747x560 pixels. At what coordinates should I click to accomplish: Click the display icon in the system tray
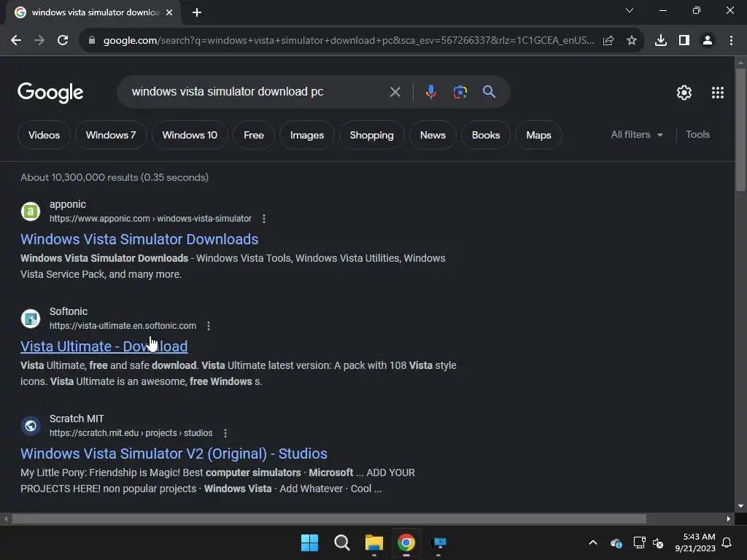[639, 542]
